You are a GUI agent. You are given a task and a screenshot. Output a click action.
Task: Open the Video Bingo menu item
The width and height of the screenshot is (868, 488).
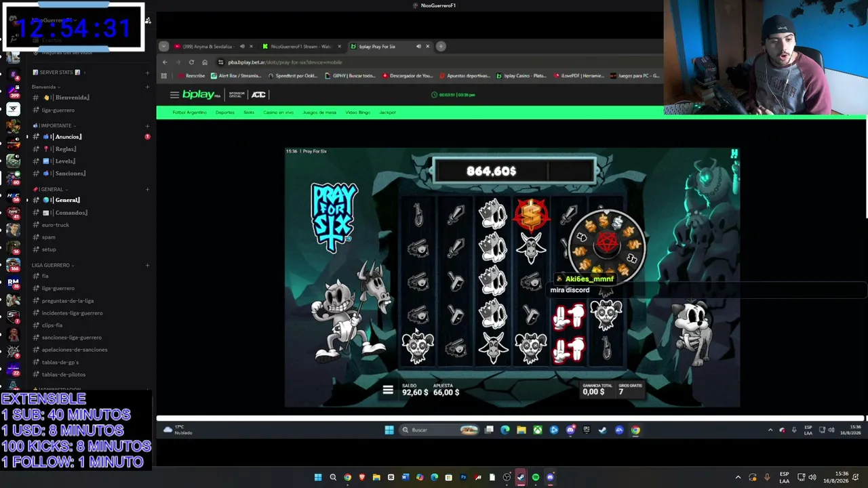358,113
